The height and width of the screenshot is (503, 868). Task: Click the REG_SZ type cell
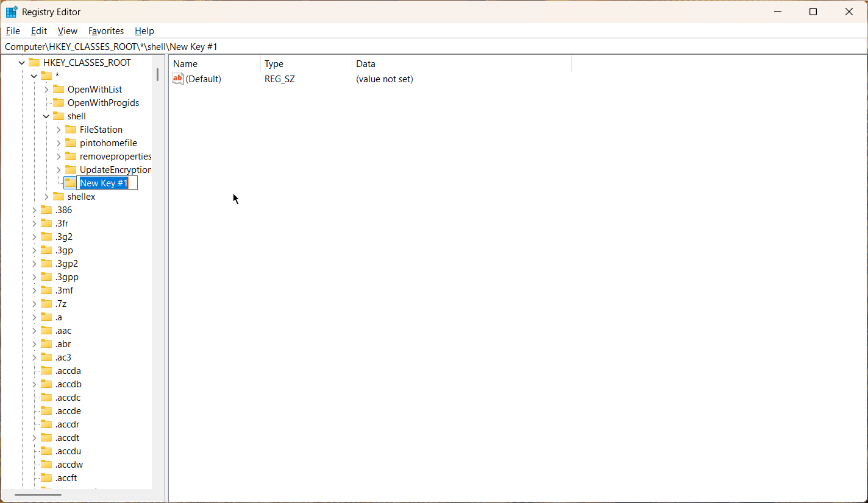tap(280, 79)
